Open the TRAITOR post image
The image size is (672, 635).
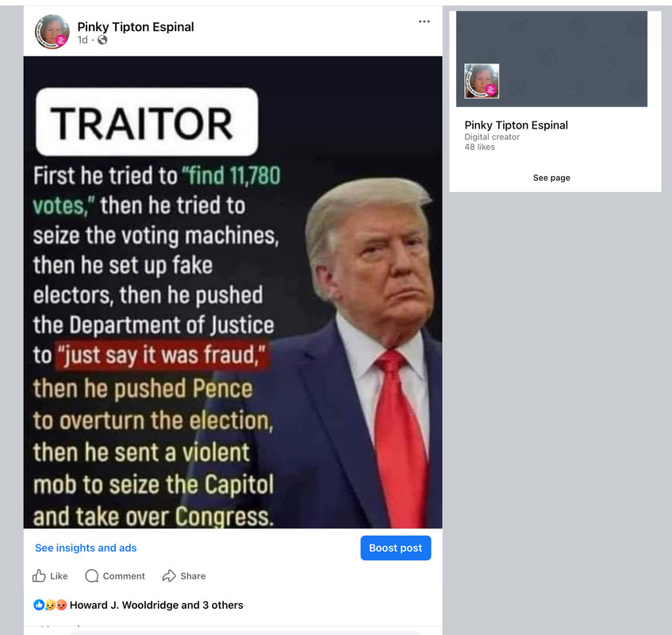(x=232, y=292)
